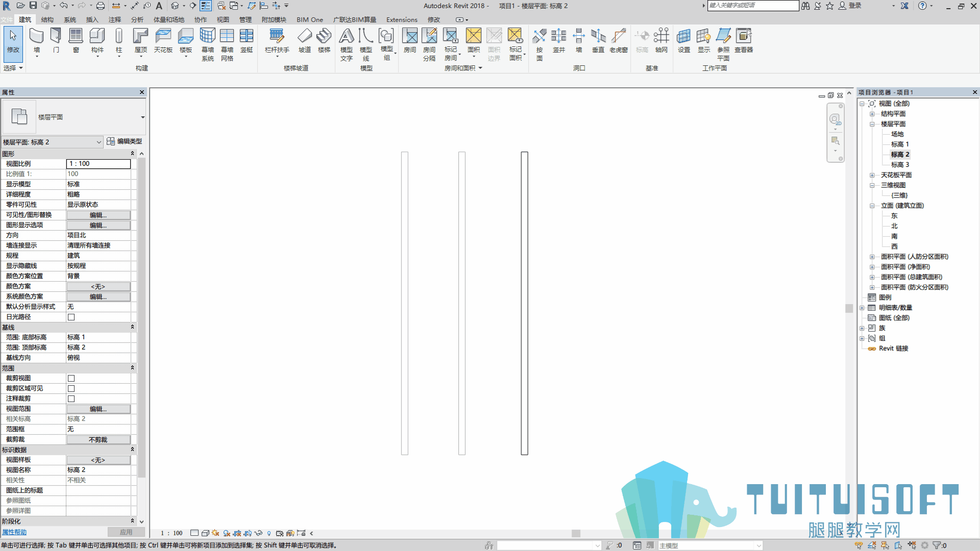Enable Annotation Crop (注释裁剪) checkbox
Image resolution: width=980 pixels, height=551 pixels.
coord(71,398)
